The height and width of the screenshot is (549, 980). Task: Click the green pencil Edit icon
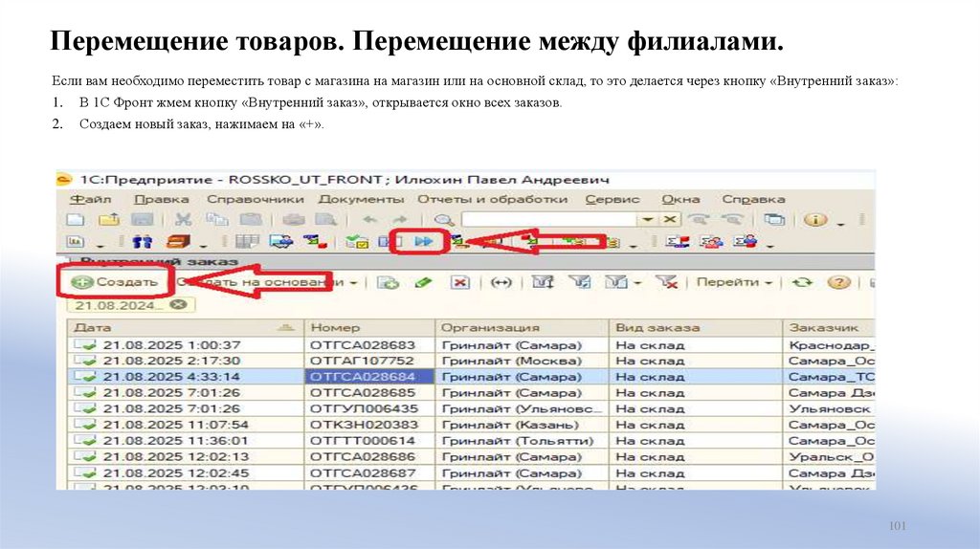point(423,282)
